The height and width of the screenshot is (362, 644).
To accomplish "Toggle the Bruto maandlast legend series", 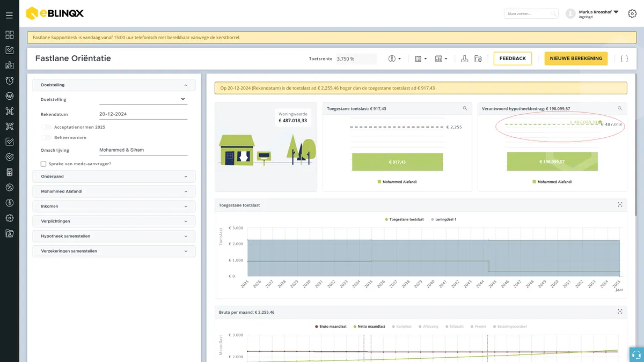I will click(x=331, y=327).
